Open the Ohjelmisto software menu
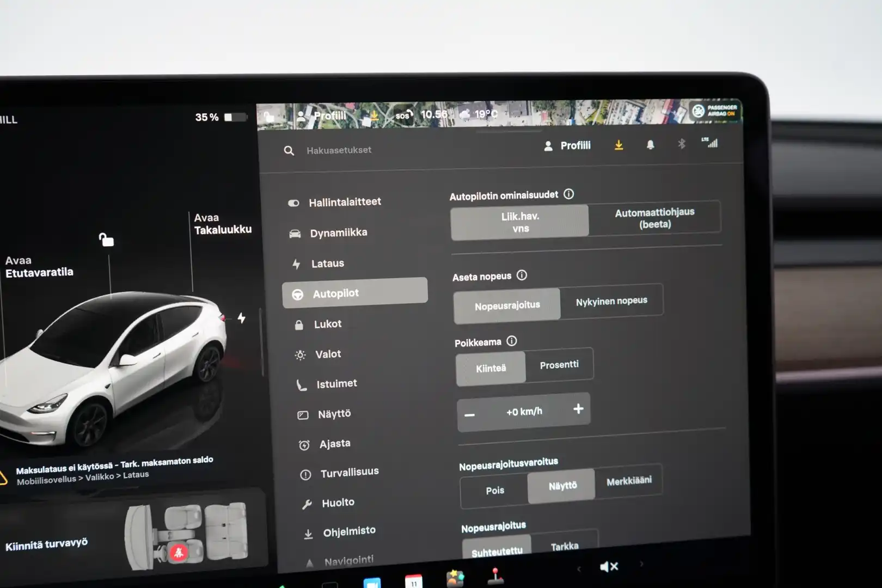 point(340,532)
